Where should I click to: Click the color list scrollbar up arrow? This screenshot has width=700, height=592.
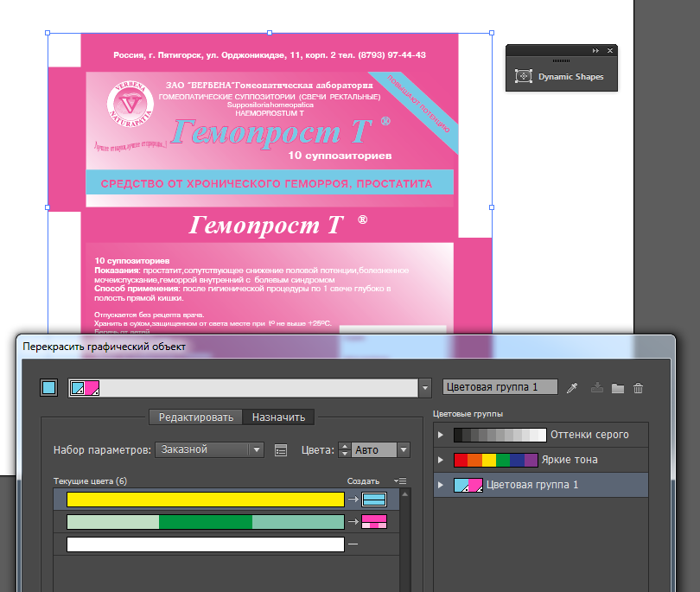point(405,494)
